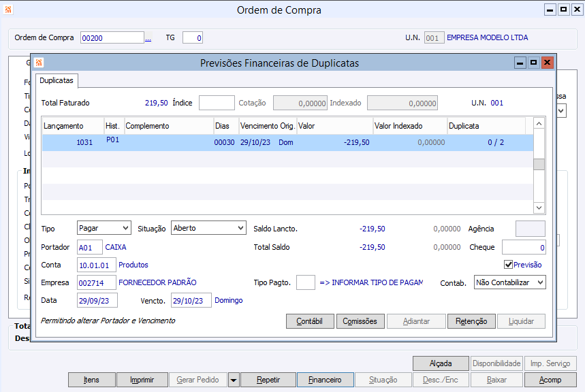Select the Duplicatas tab

57,80
